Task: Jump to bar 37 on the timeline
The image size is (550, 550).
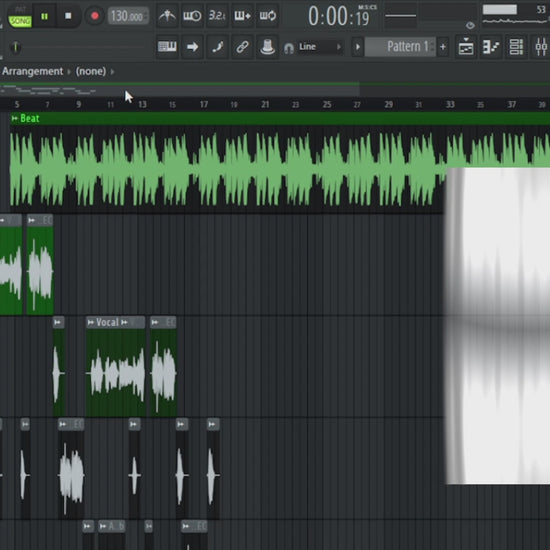Action: pyautogui.click(x=511, y=105)
